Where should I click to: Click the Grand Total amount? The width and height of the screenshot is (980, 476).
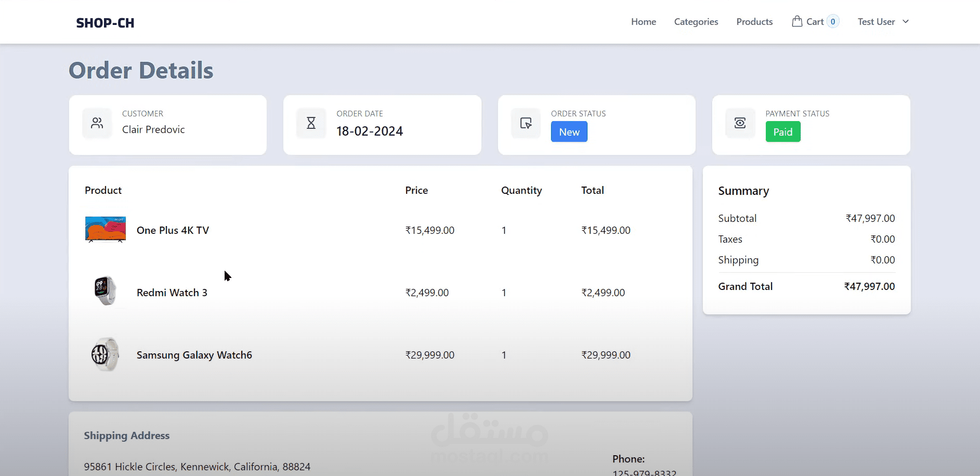tap(869, 286)
